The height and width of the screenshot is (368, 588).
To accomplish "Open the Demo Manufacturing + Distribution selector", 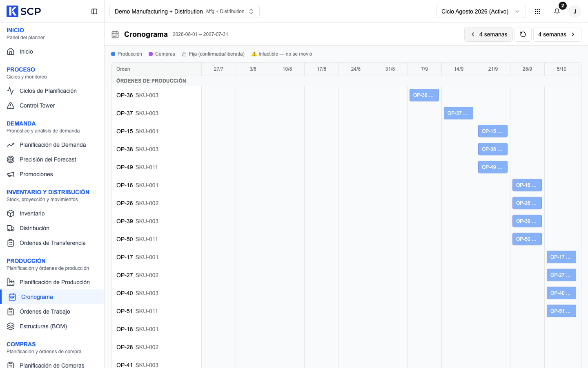I will tap(185, 11).
